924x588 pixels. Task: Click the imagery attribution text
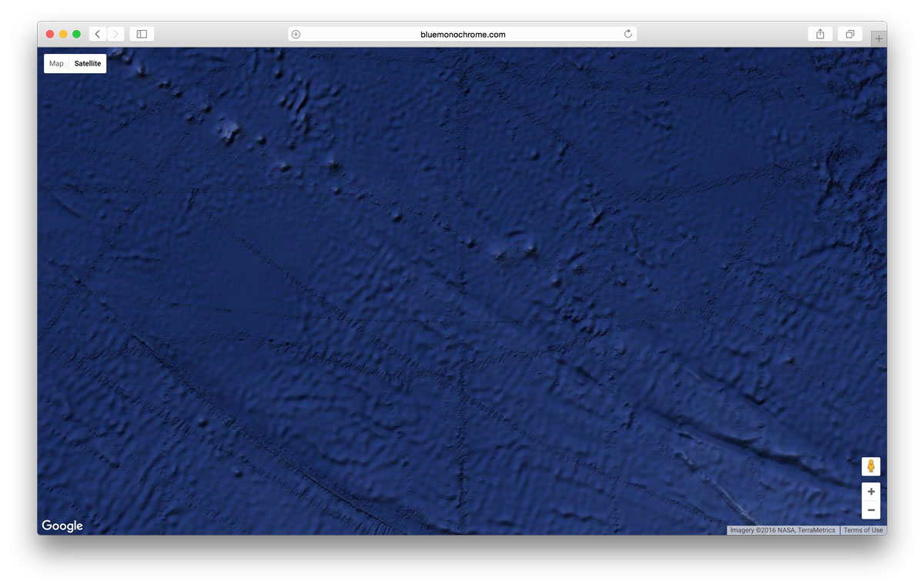click(x=782, y=530)
